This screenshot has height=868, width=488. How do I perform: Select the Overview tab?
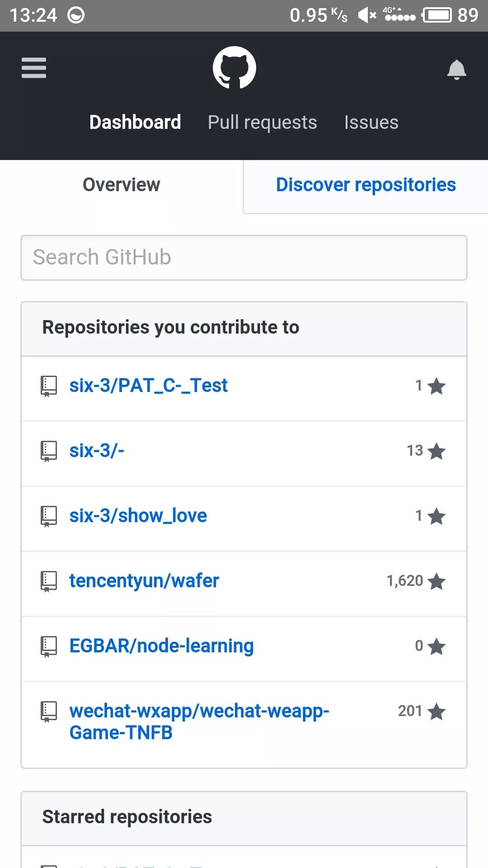click(x=121, y=185)
